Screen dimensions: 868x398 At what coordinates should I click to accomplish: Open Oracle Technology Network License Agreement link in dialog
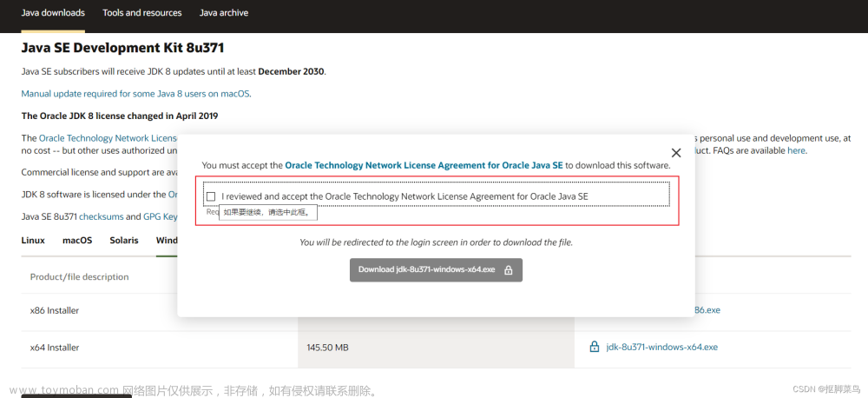(424, 165)
